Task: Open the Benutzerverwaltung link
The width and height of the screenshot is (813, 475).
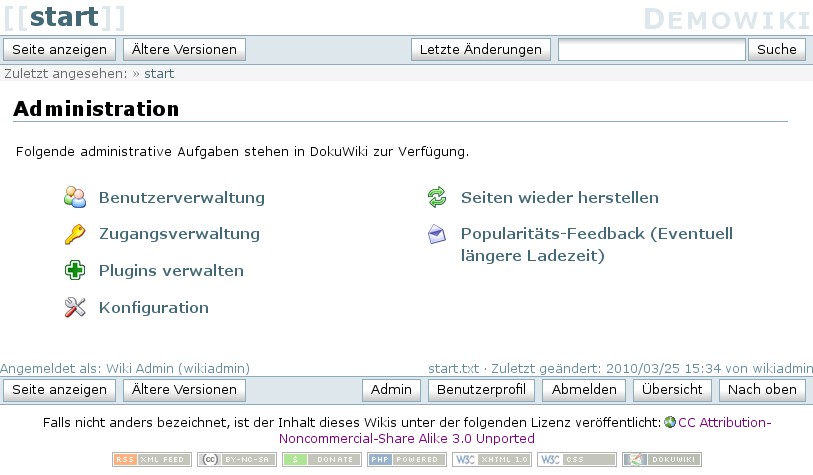Action: point(181,198)
